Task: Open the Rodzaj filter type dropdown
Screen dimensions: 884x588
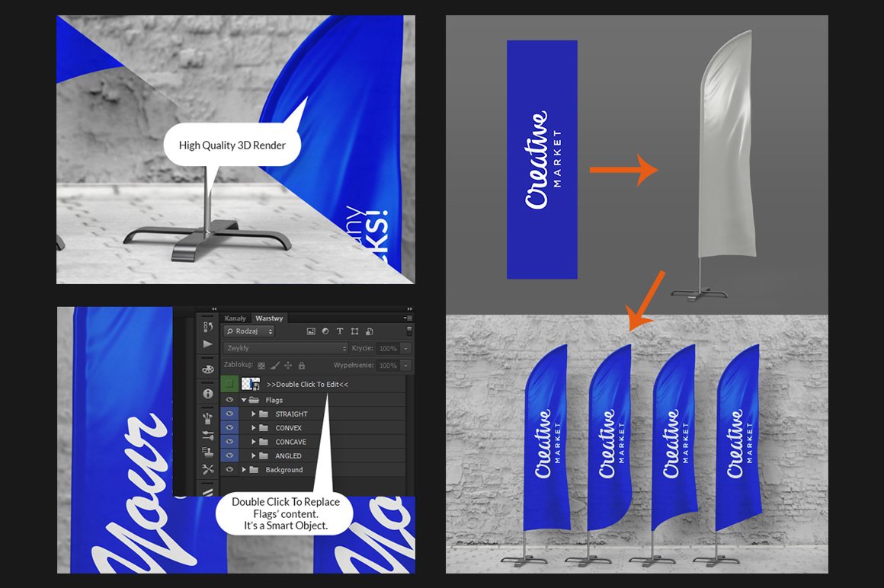Action: 249,331
